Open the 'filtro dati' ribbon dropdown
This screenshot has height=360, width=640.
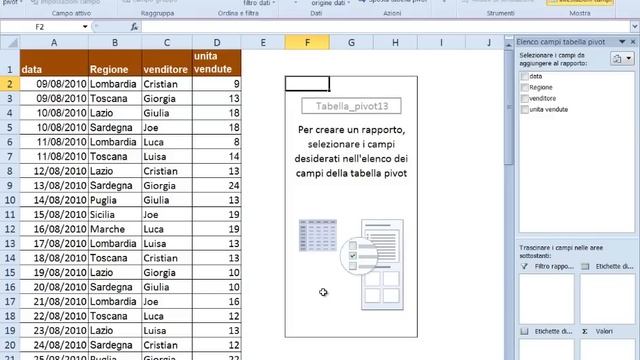point(259,3)
